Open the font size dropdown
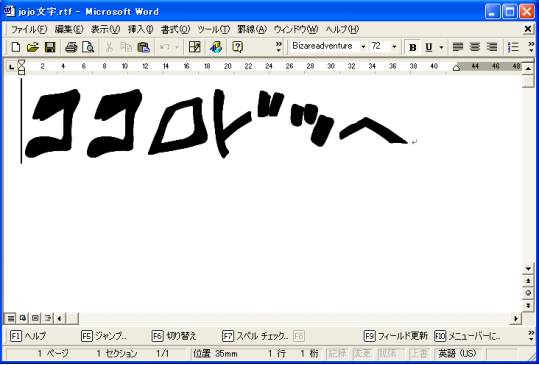 tap(394, 46)
